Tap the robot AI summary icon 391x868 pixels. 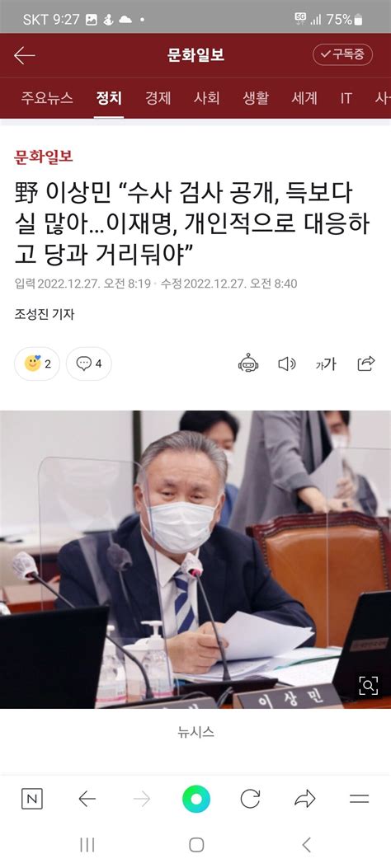click(248, 364)
